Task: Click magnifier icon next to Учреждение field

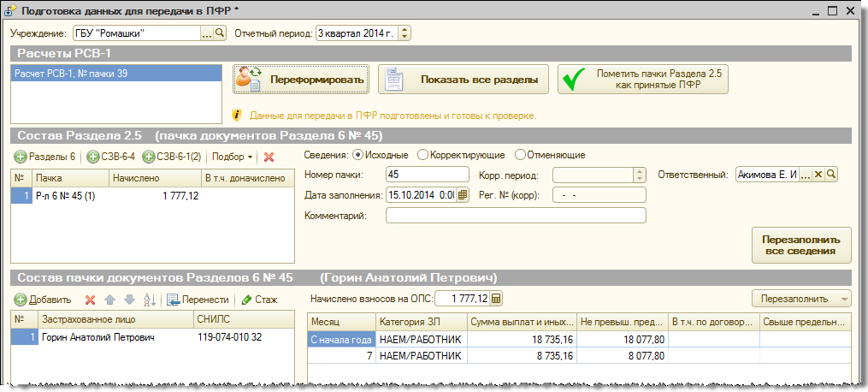Action: [x=219, y=33]
